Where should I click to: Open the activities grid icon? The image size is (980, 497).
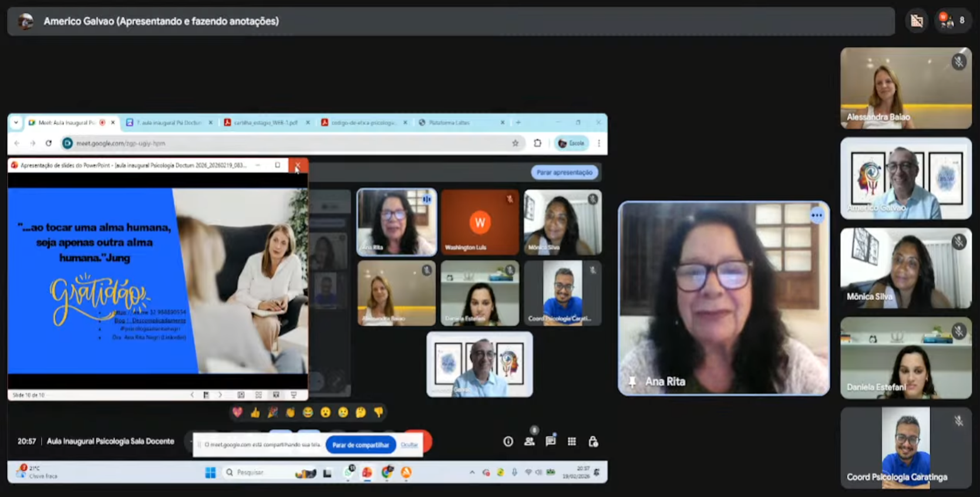[571, 442]
